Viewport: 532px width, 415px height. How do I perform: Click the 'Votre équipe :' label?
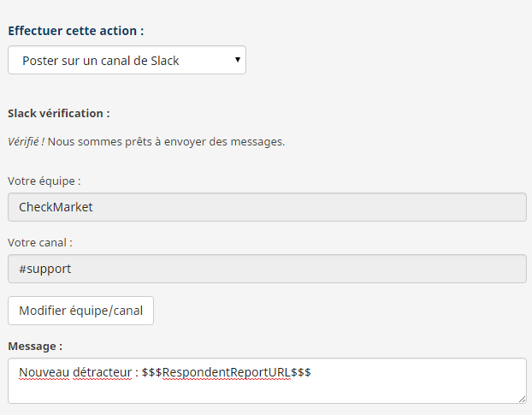click(x=44, y=181)
